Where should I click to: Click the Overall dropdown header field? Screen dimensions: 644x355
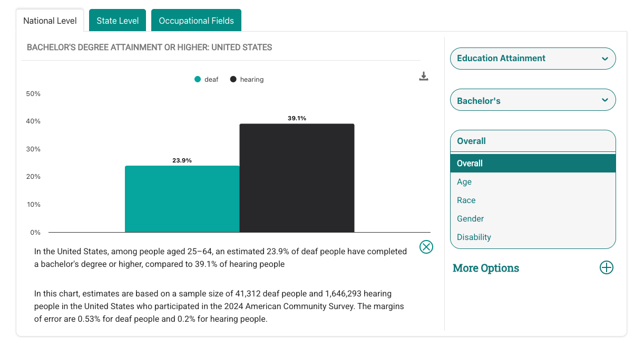[x=533, y=141]
